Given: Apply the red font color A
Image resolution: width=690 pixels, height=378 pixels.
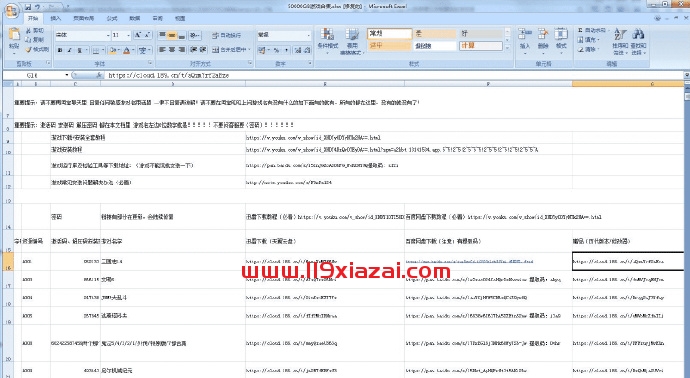Looking at the screenshot, I should tap(127, 51).
